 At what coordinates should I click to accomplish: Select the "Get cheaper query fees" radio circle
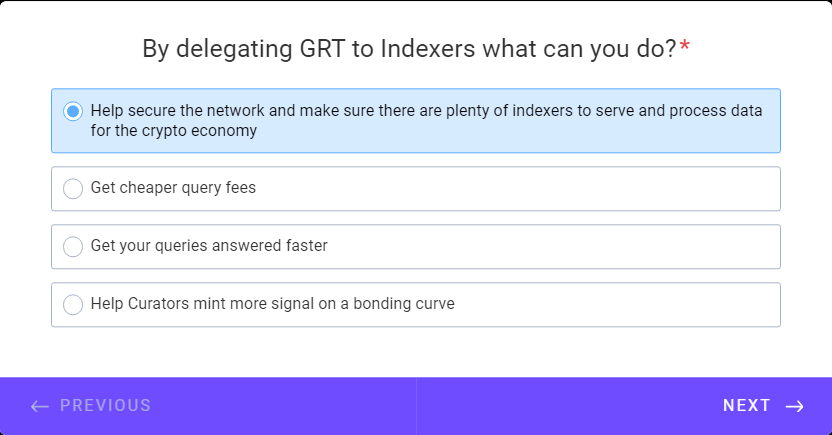tap(73, 188)
